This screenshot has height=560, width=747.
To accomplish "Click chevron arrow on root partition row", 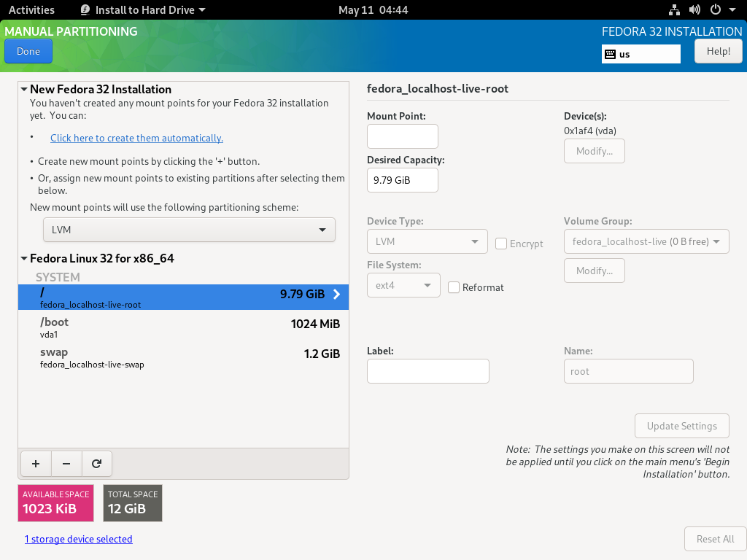I will [x=337, y=295].
